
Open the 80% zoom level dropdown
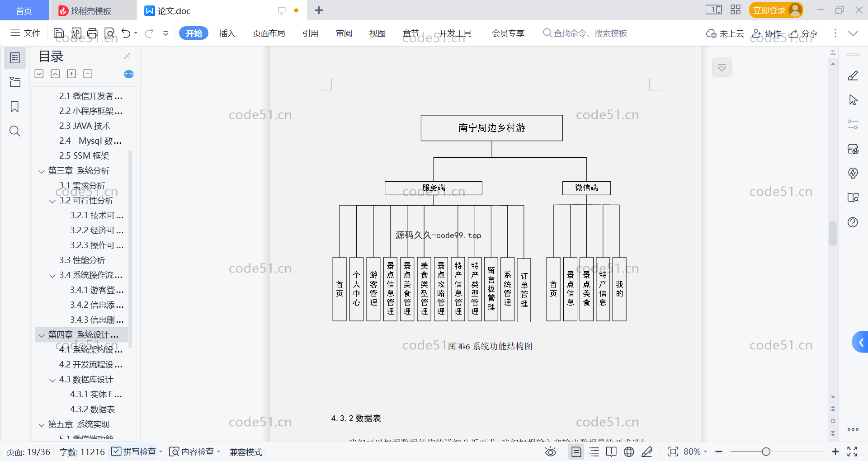pyautogui.click(x=695, y=452)
